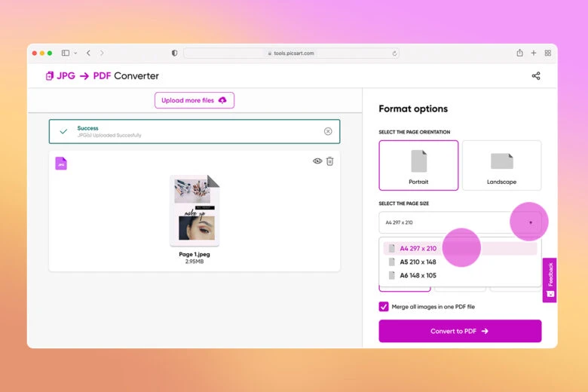Go back with Safari back arrow

tap(88, 53)
